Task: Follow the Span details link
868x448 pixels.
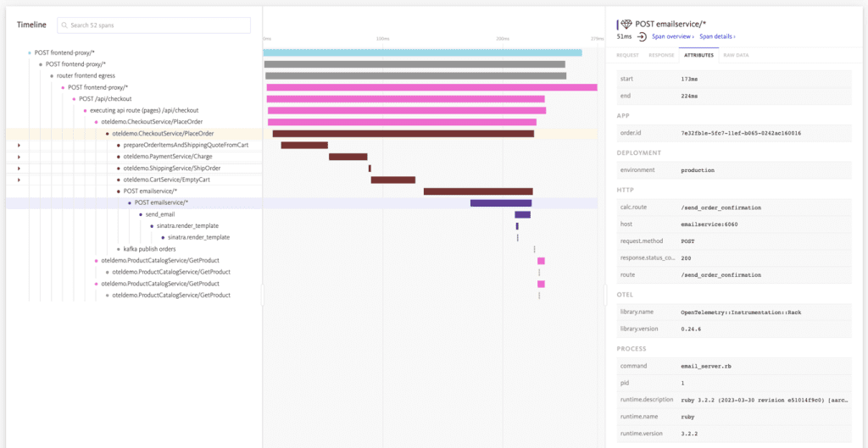Action: click(x=715, y=37)
